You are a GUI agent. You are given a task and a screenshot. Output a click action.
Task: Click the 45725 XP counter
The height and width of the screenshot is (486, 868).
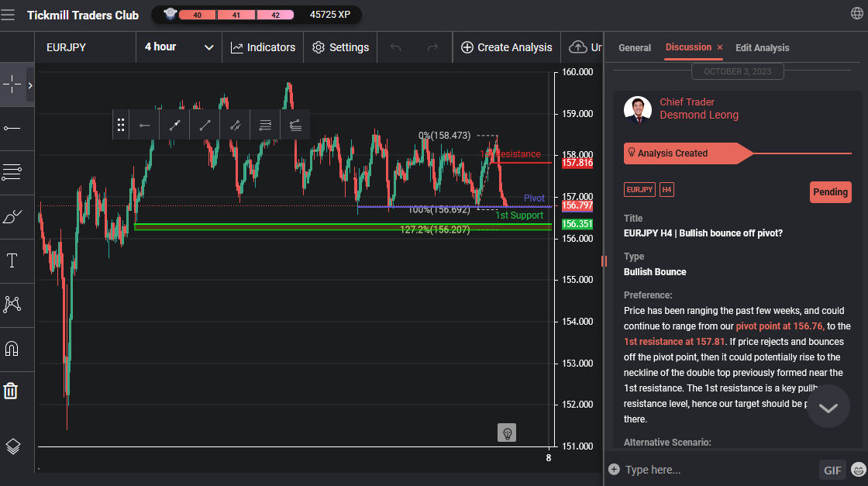coord(330,15)
